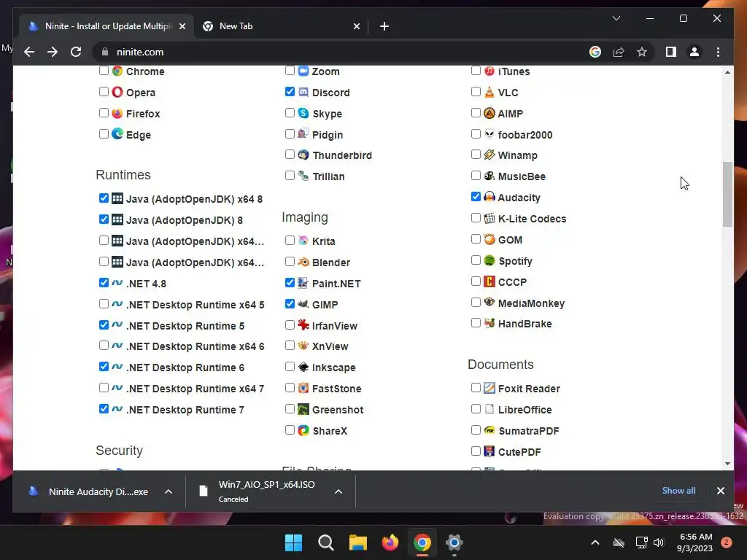Click the CutePDF icon
Image resolution: width=747 pixels, height=560 pixels.
tap(489, 451)
